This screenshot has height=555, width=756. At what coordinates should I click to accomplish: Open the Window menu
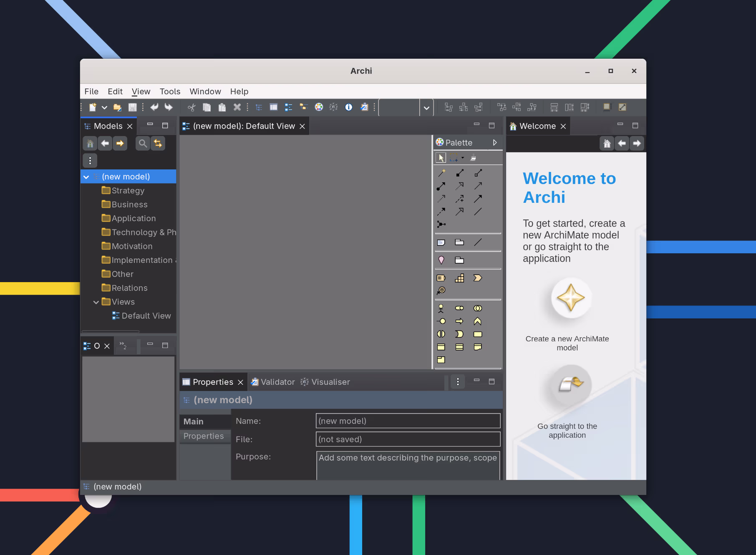coord(205,91)
